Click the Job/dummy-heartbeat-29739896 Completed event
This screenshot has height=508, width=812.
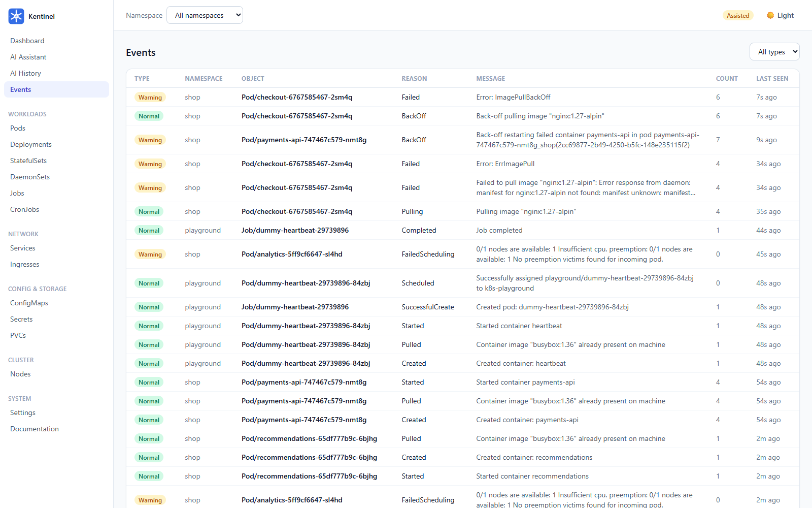coord(462,230)
